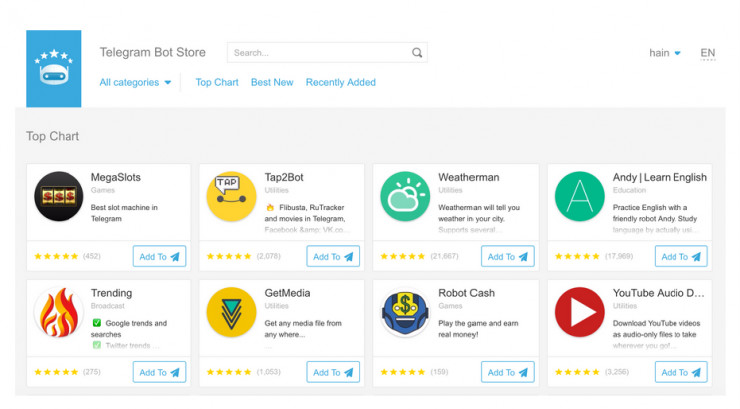The height and width of the screenshot is (409, 740).
Task: Go to the Top Chart tab
Action: pos(217,82)
